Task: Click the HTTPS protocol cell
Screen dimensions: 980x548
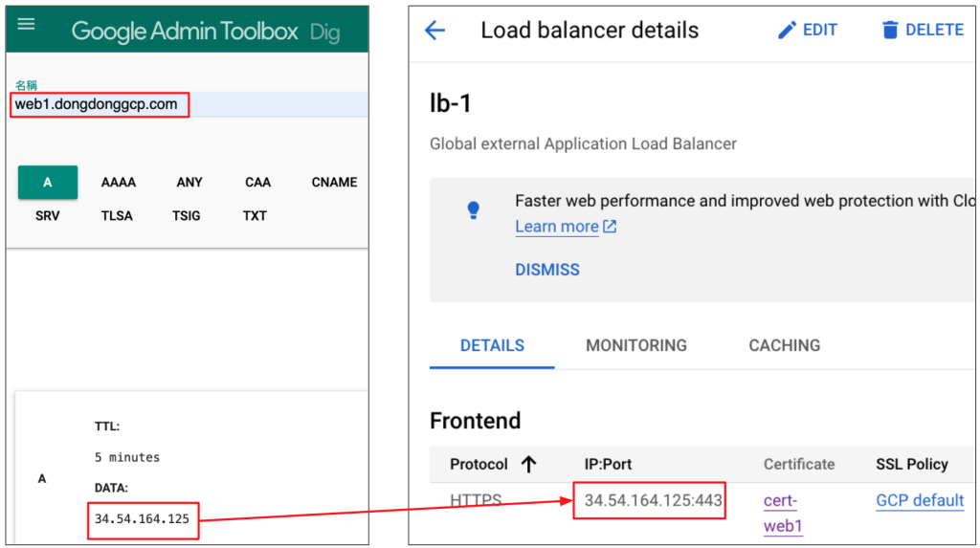Action: (x=476, y=500)
